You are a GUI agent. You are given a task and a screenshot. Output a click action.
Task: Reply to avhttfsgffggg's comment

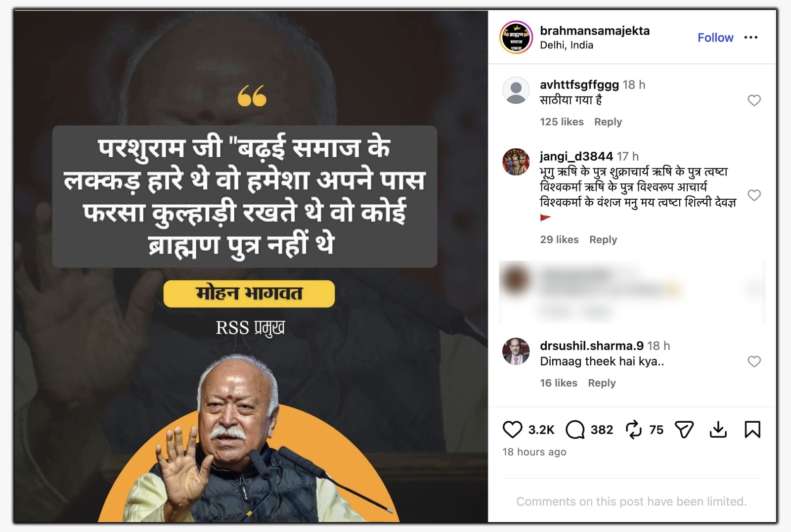point(608,122)
